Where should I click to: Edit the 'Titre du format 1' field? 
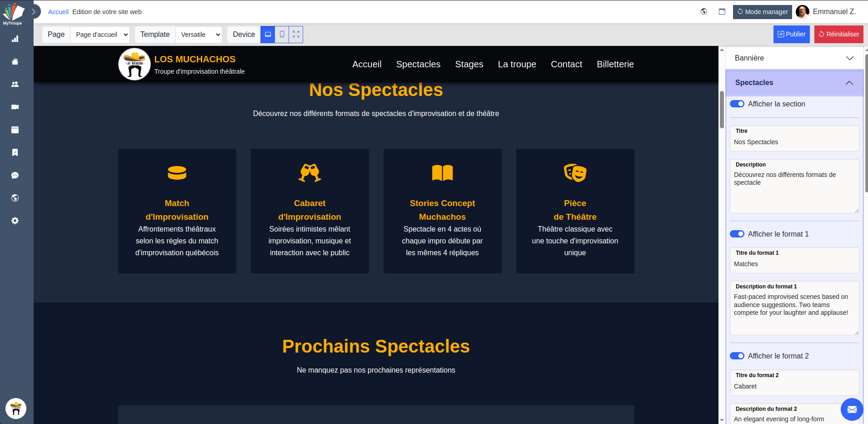pos(794,264)
